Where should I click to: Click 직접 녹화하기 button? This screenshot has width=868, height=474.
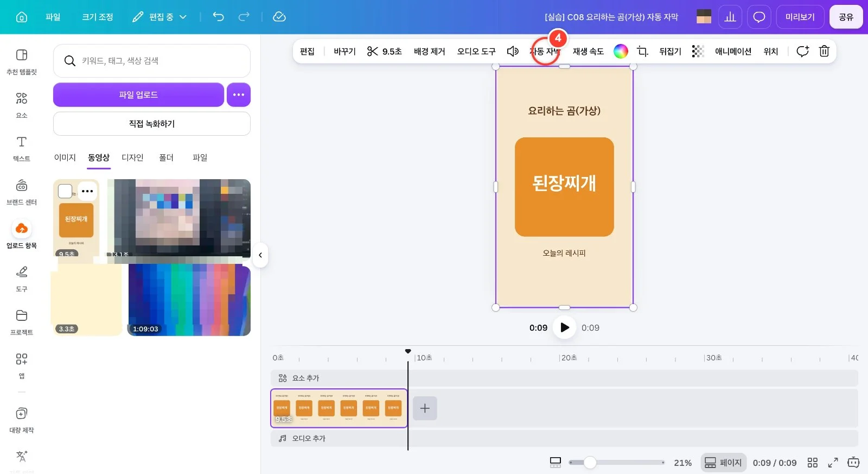click(x=152, y=124)
